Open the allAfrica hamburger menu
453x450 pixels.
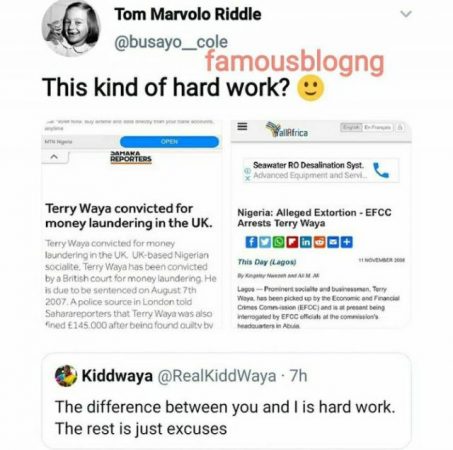[x=242, y=126]
